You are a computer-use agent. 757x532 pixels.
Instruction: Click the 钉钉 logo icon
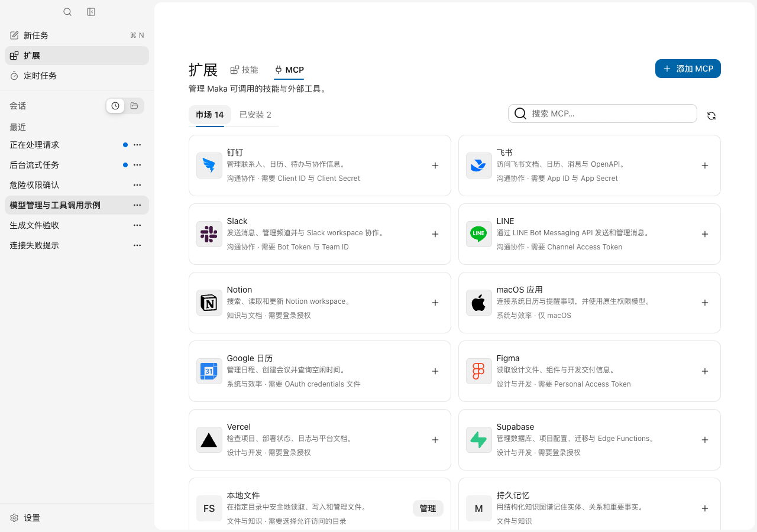point(209,166)
